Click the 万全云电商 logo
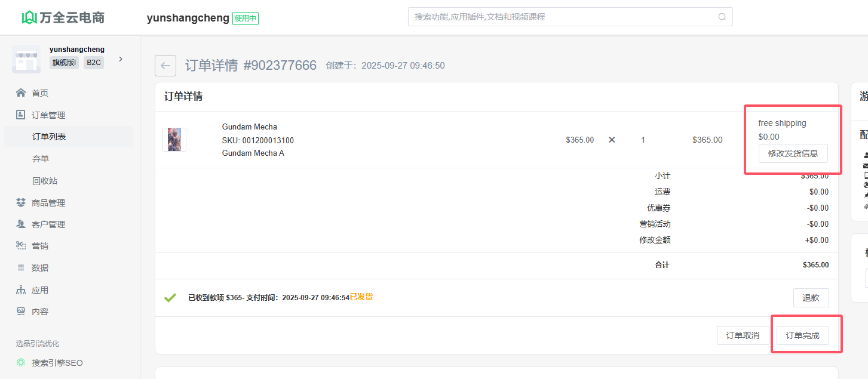This screenshot has width=868, height=379. click(63, 18)
